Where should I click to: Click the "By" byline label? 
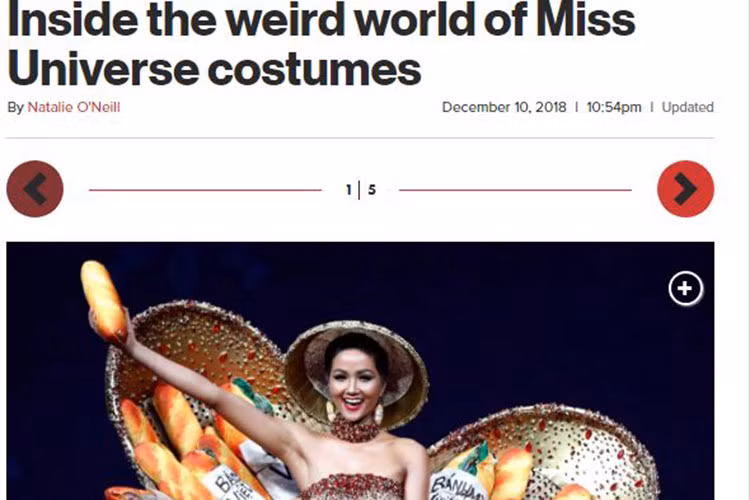coord(15,107)
